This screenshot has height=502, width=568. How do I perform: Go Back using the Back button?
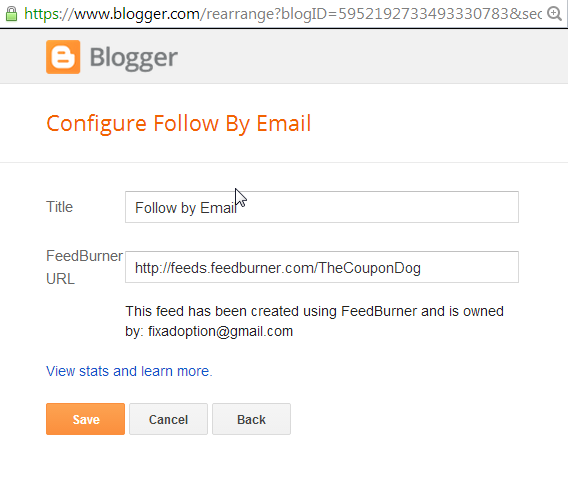(x=251, y=419)
